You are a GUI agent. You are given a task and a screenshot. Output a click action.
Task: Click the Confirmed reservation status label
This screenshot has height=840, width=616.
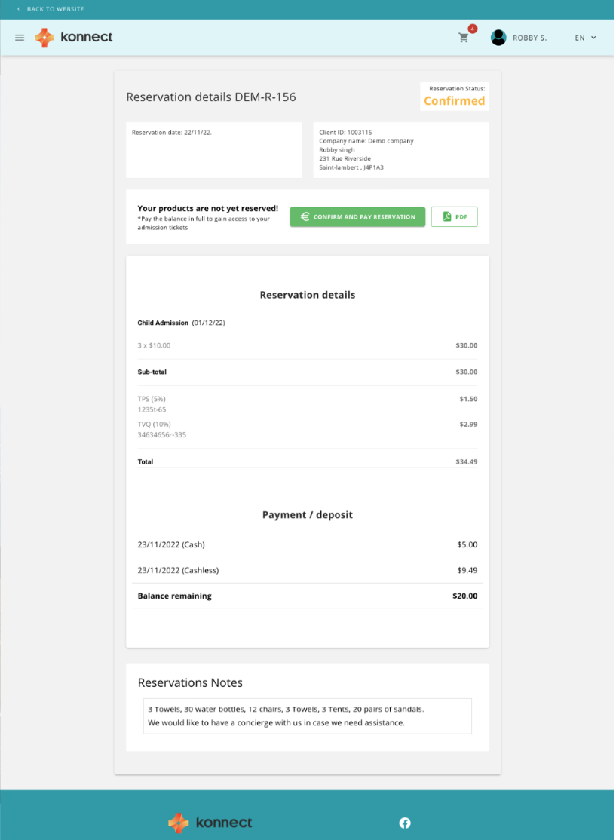point(454,101)
